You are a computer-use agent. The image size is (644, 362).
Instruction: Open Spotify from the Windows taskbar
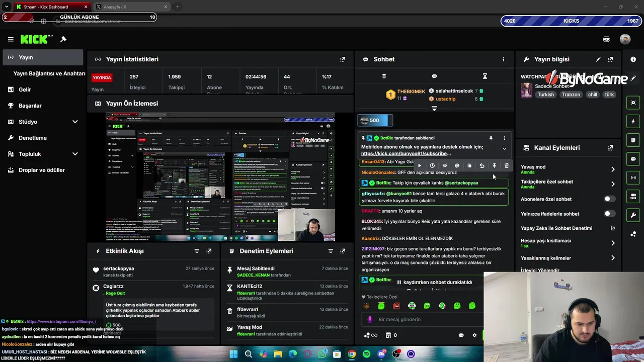(367, 354)
